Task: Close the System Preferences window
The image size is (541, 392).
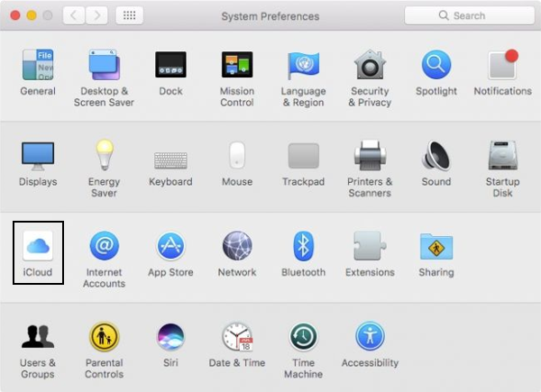Action: click(15, 15)
